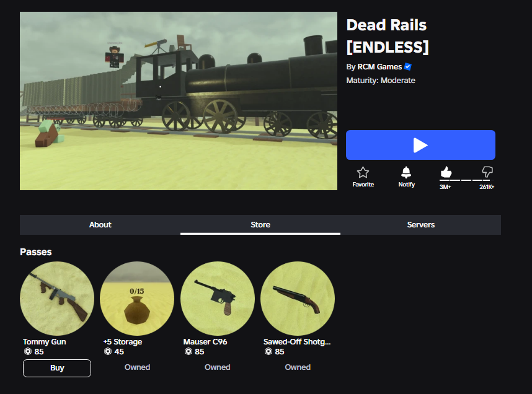Click the '261K+' dislikes count
Image resolution: width=532 pixels, height=394 pixels.
(x=487, y=187)
